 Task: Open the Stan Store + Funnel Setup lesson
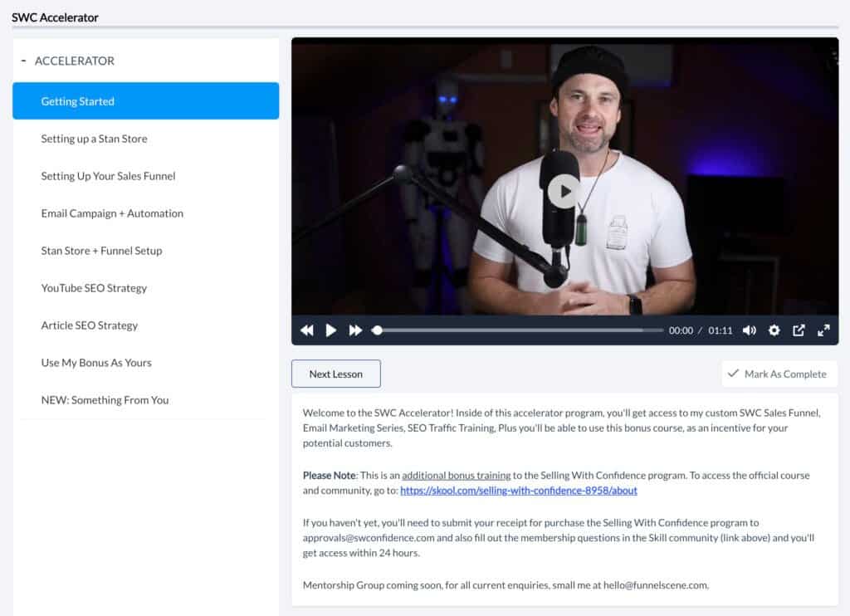146,251
